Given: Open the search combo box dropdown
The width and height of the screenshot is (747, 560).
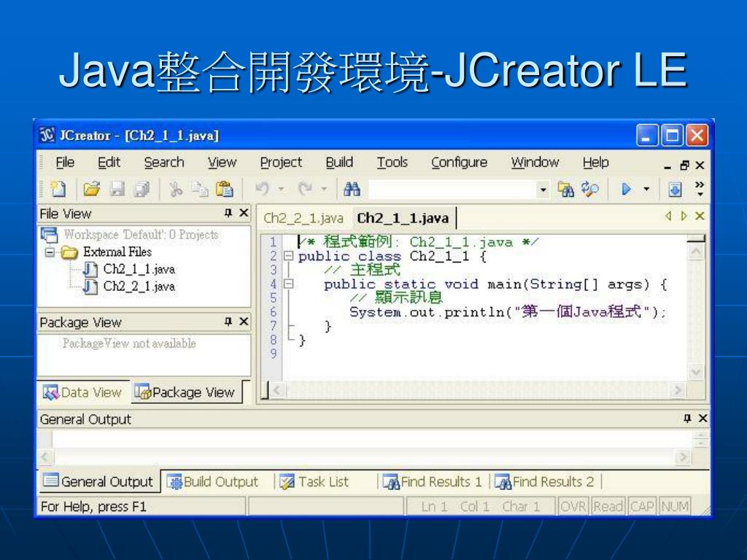Looking at the screenshot, I should (543, 190).
